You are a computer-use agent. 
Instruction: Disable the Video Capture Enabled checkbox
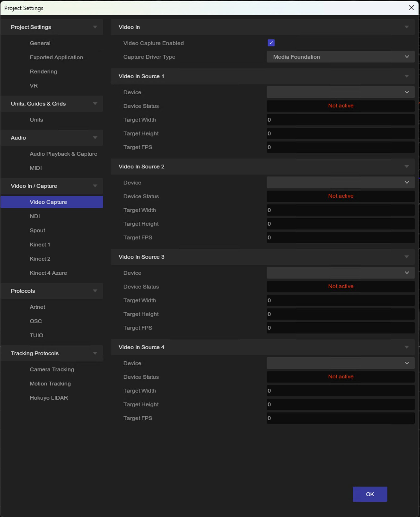tap(271, 43)
